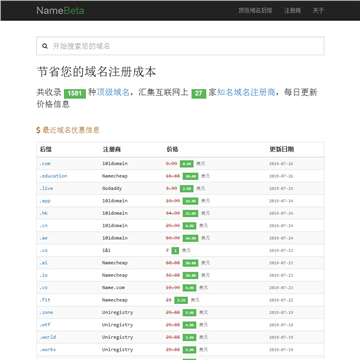Click Namecheap in the .fit row

click(115, 300)
